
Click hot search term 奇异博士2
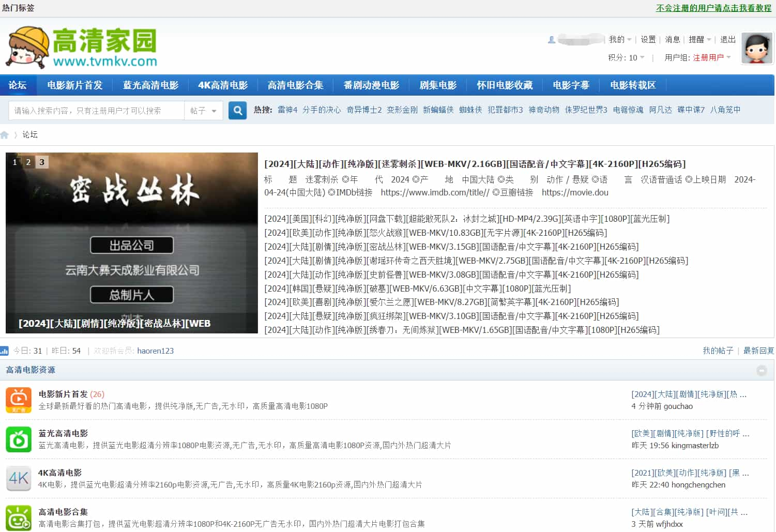364,110
